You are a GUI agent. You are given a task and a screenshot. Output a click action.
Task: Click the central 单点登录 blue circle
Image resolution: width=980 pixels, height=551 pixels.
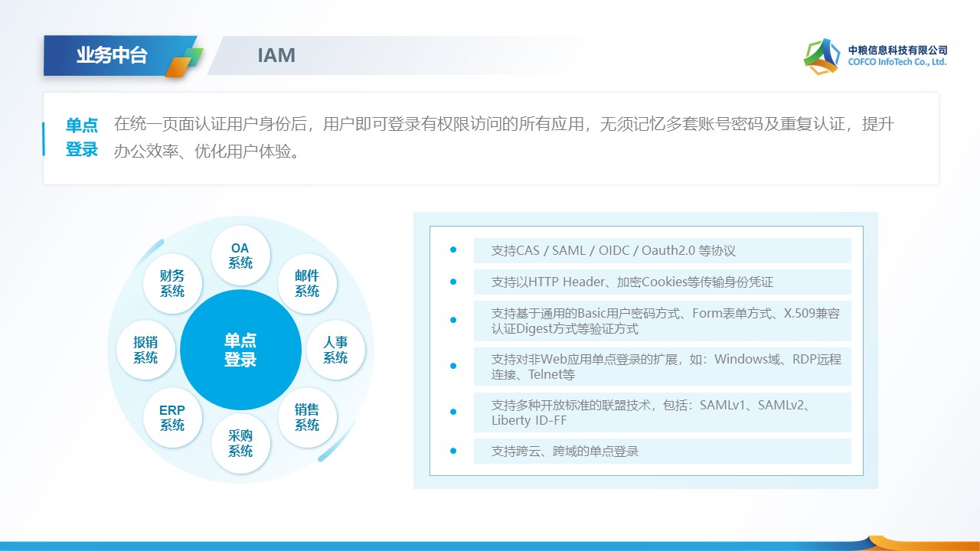pyautogui.click(x=240, y=350)
